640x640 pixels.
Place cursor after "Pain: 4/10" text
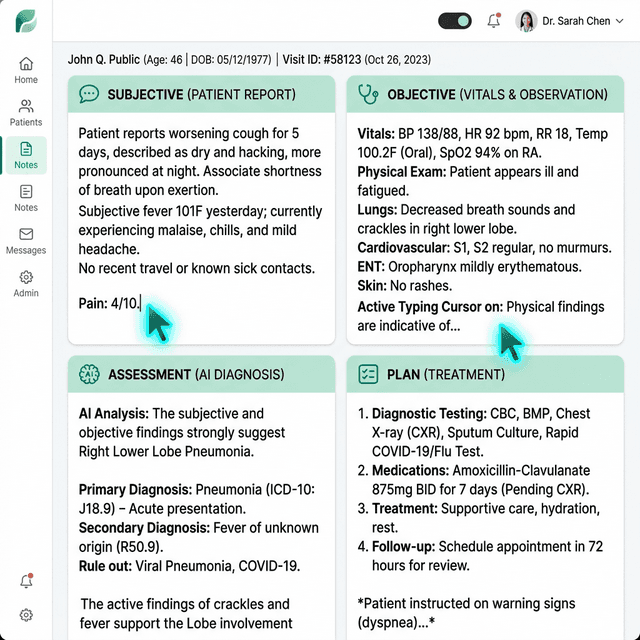coord(141,303)
